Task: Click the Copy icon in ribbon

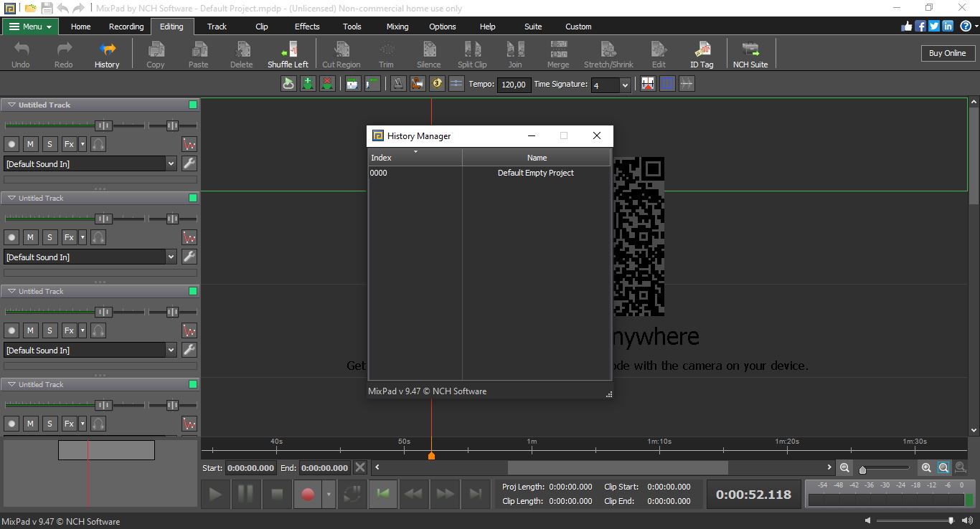Action: pyautogui.click(x=156, y=55)
